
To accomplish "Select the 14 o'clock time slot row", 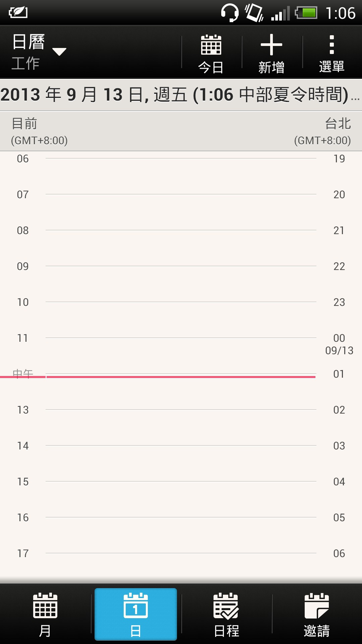I will tap(181, 463).
